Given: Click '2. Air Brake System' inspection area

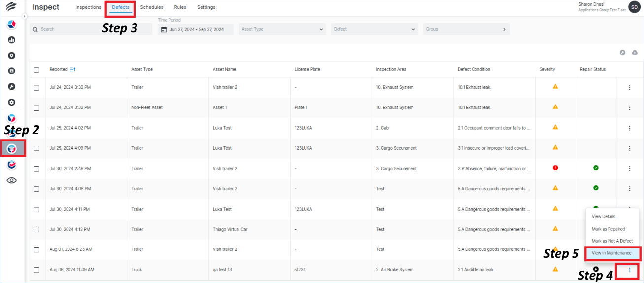Looking at the screenshot, I should point(395,270).
